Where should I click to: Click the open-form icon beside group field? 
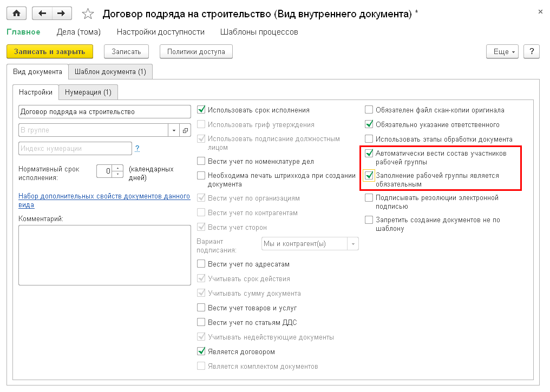185,130
